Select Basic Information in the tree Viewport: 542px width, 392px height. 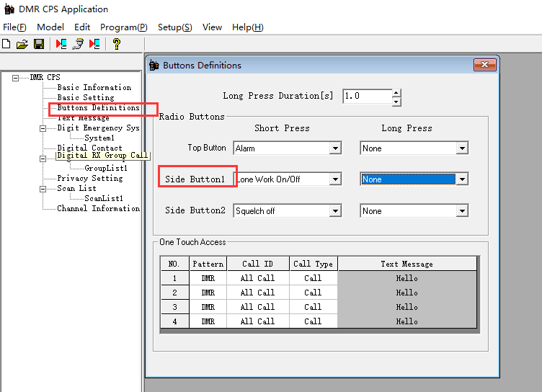(x=94, y=88)
